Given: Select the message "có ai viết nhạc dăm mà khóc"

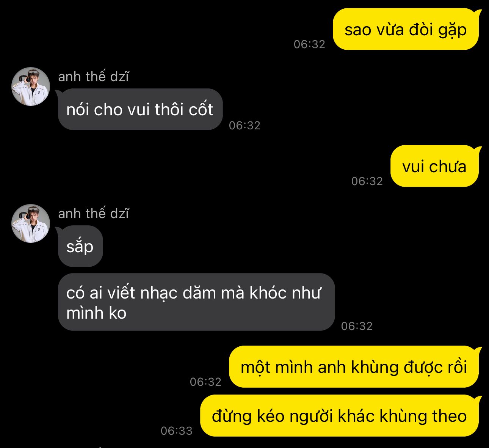Looking at the screenshot, I should [x=196, y=302].
